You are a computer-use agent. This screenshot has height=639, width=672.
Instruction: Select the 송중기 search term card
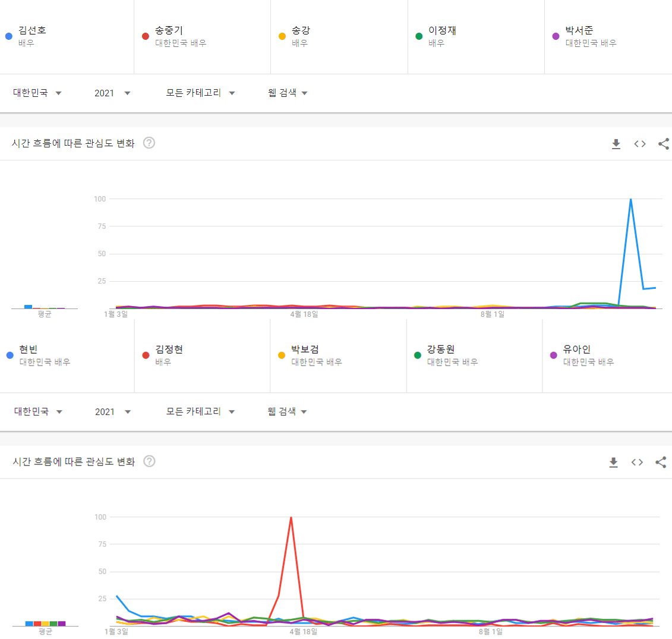202,37
